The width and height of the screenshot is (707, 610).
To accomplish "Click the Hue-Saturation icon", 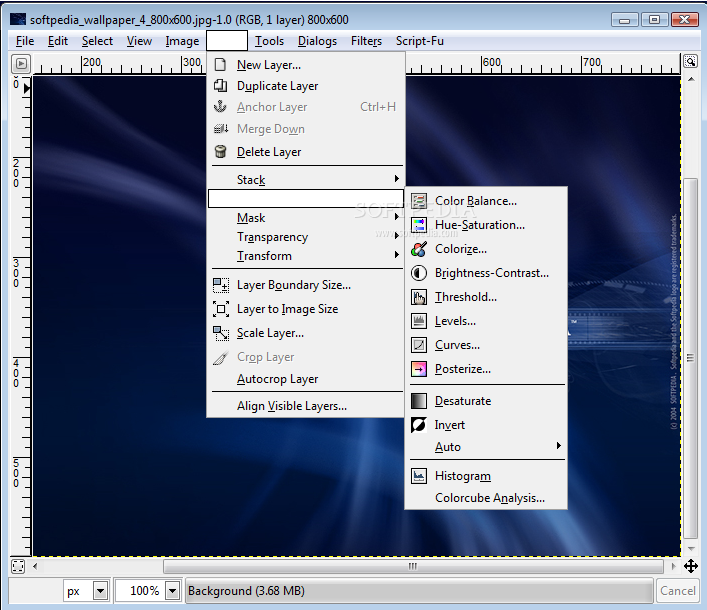I will pos(419,225).
